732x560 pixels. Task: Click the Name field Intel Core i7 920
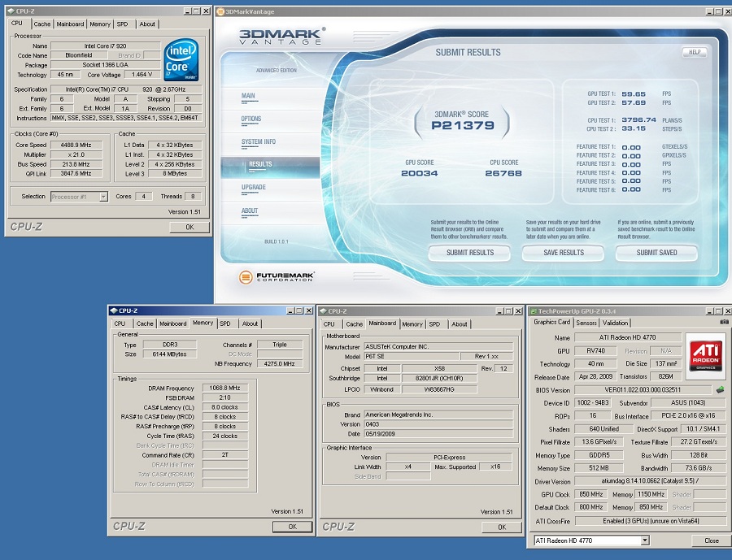click(105, 46)
